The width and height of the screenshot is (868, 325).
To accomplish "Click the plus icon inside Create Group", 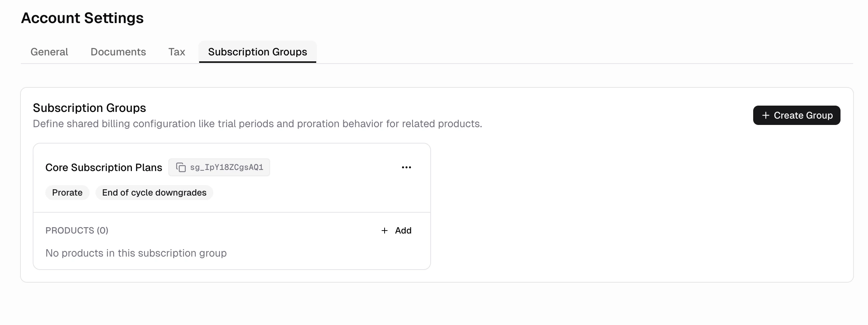I will (765, 115).
